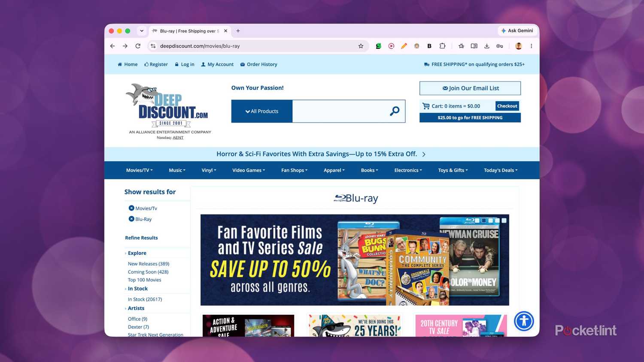Expand the Video Games menu
Image resolution: width=644 pixels, height=362 pixels.
pos(249,170)
